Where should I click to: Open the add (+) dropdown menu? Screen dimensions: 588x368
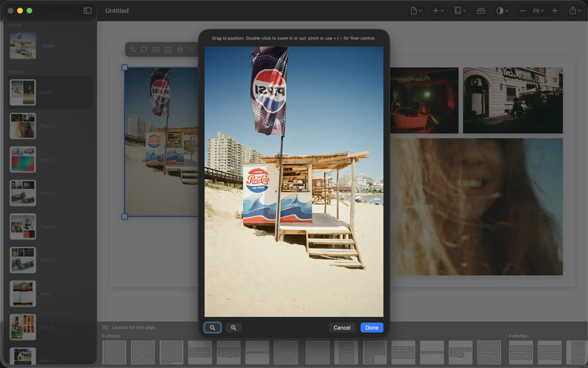coord(438,11)
